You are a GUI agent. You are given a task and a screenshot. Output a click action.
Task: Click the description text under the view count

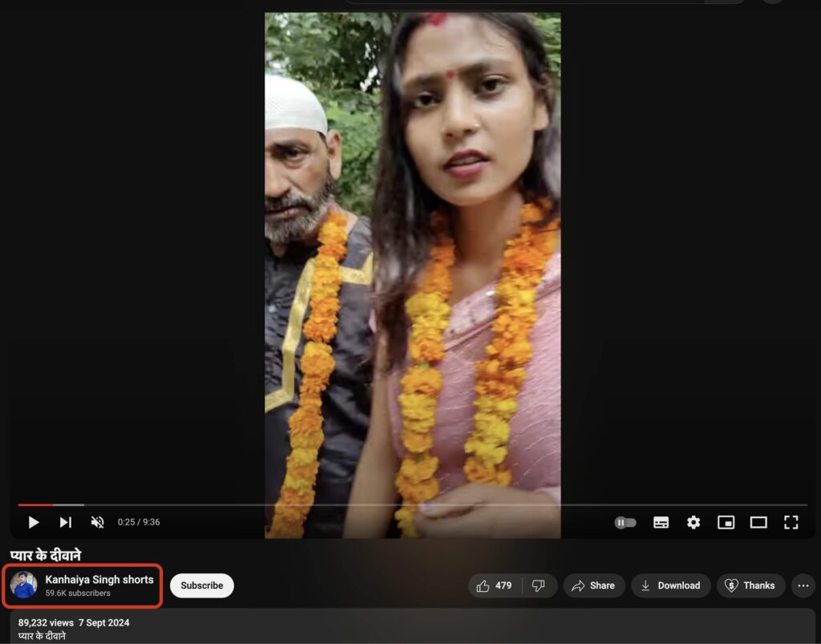tap(42, 636)
